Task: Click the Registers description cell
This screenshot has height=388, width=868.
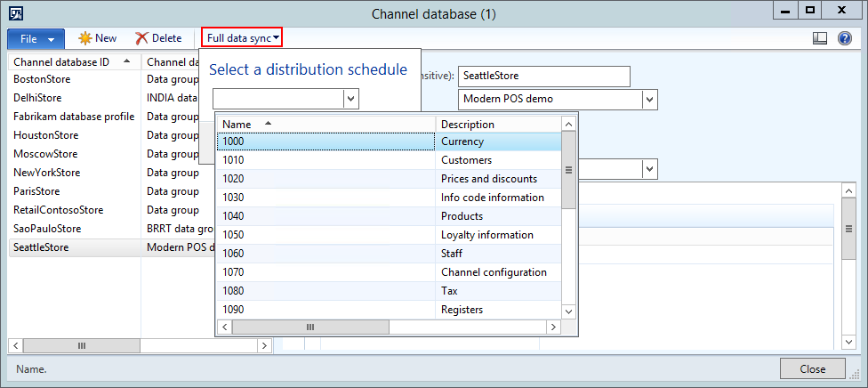Action: pos(498,310)
